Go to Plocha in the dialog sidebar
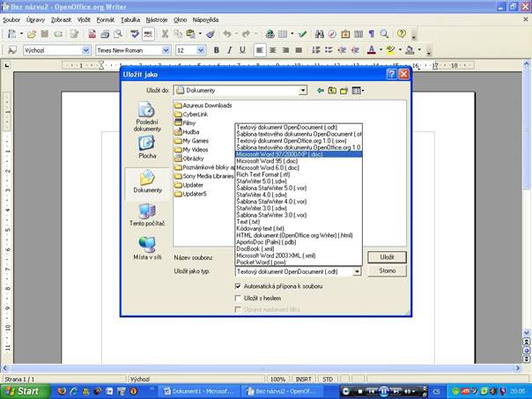The height and width of the screenshot is (399, 532). pos(147,147)
